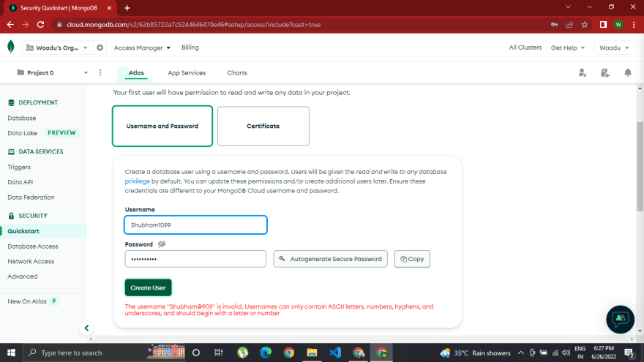Open the notifications bell icon
This screenshot has width=644, height=362.
point(628,72)
